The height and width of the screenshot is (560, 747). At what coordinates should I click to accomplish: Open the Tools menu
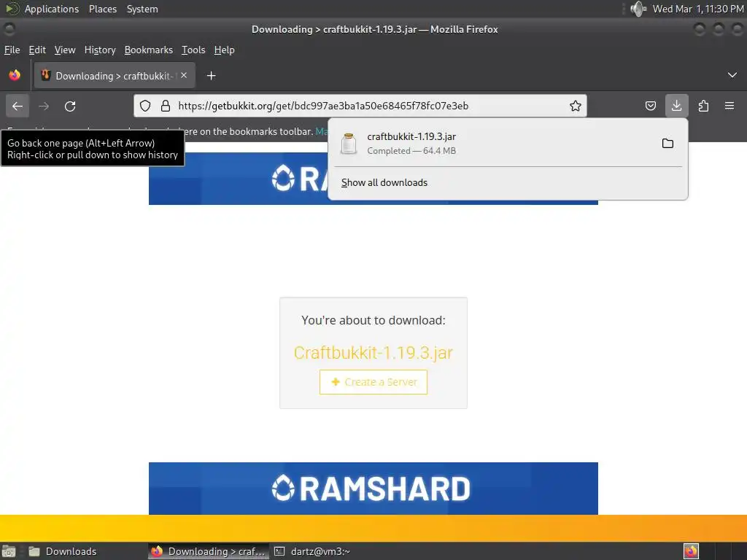click(193, 50)
